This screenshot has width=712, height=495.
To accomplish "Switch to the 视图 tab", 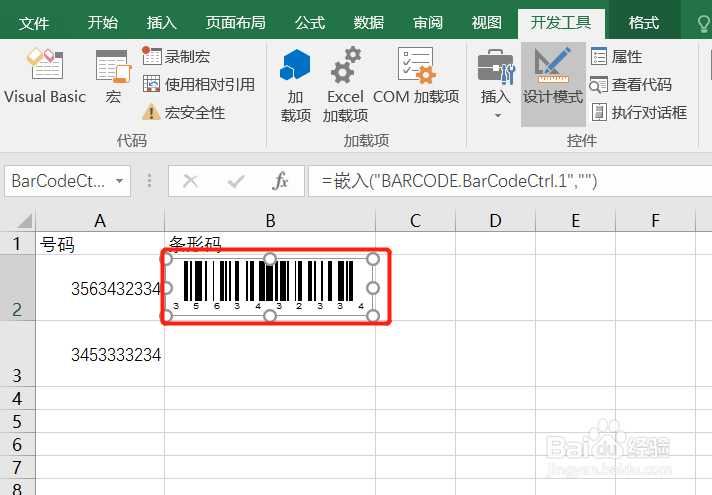I will click(x=486, y=23).
